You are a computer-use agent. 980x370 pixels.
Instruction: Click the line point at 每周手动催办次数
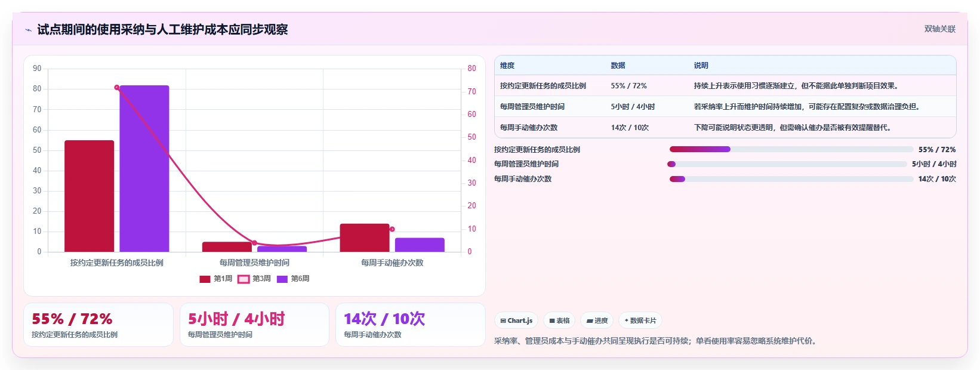click(392, 229)
